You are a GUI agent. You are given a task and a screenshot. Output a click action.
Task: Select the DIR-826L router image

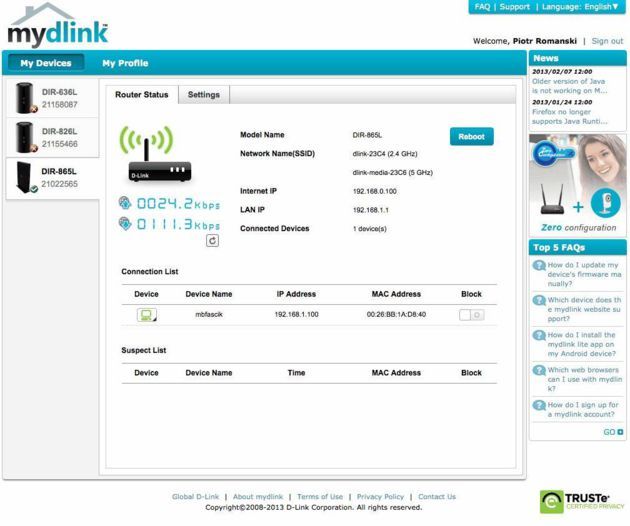click(x=25, y=137)
